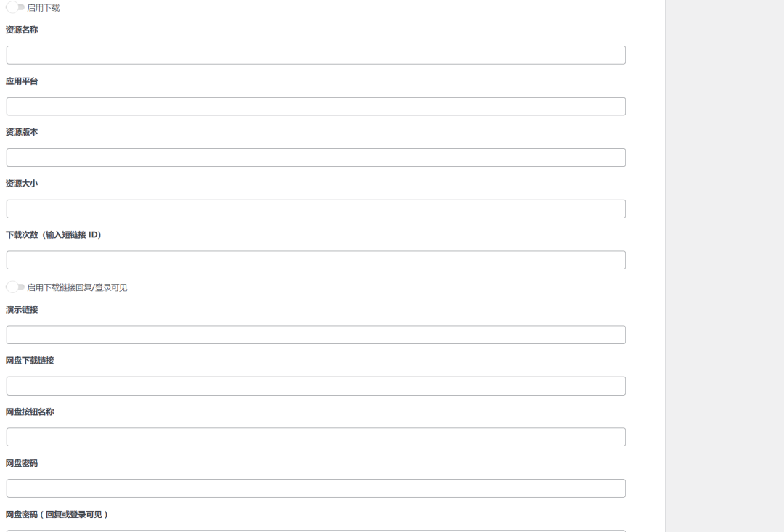The height and width of the screenshot is (532, 784).
Task: Enable 启用下载链接回复/登录可见 switch
Action: pyautogui.click(x=15, y=287)
